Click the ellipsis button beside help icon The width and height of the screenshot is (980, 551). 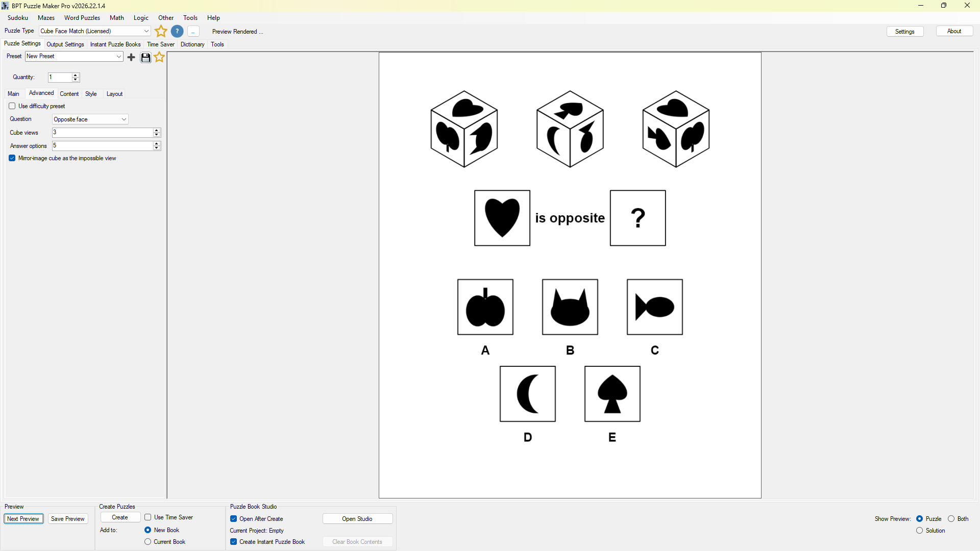pyautogui.click(x=193, y=32)
